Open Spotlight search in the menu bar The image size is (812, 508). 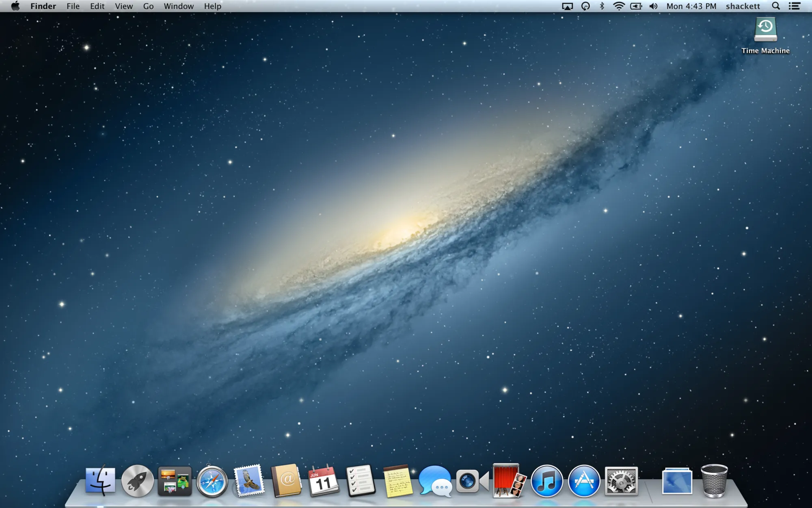pyautogui.click(x=775, y=6)
